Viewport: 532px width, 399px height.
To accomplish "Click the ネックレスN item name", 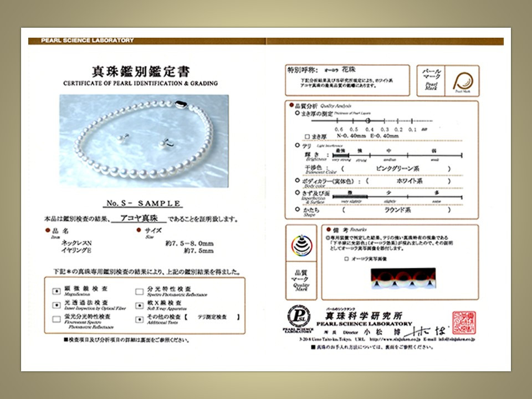I will 76,243.
